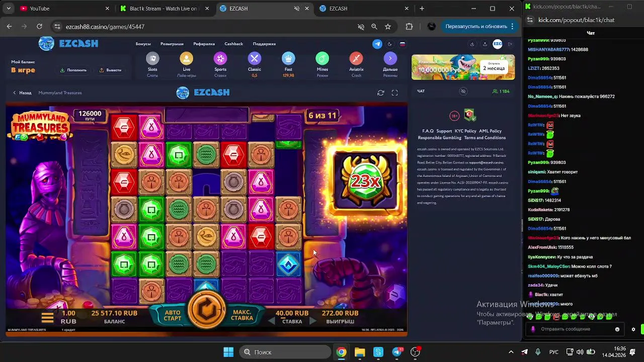Go back with the Назад link
Image resolution: width=644 pixels, height=362 pixels.
pos(22,93)
